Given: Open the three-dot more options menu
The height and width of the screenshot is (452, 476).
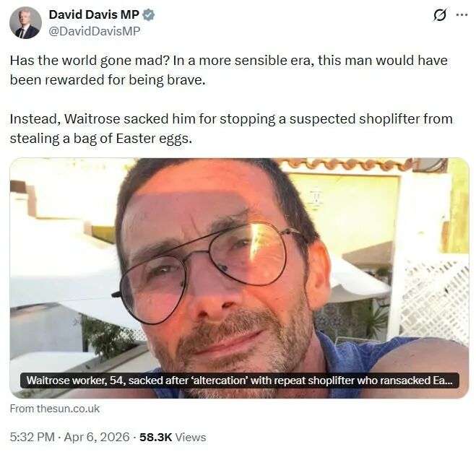Looking at the screenshot, I should click(x=462, y=14).
